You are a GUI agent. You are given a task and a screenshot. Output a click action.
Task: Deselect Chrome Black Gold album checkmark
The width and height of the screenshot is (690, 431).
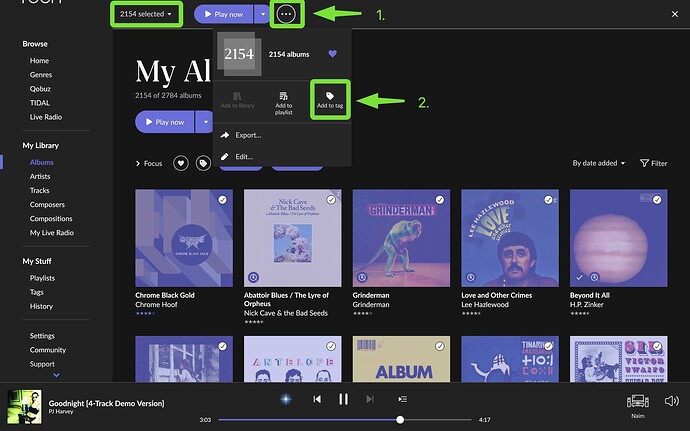click(223, 200)
